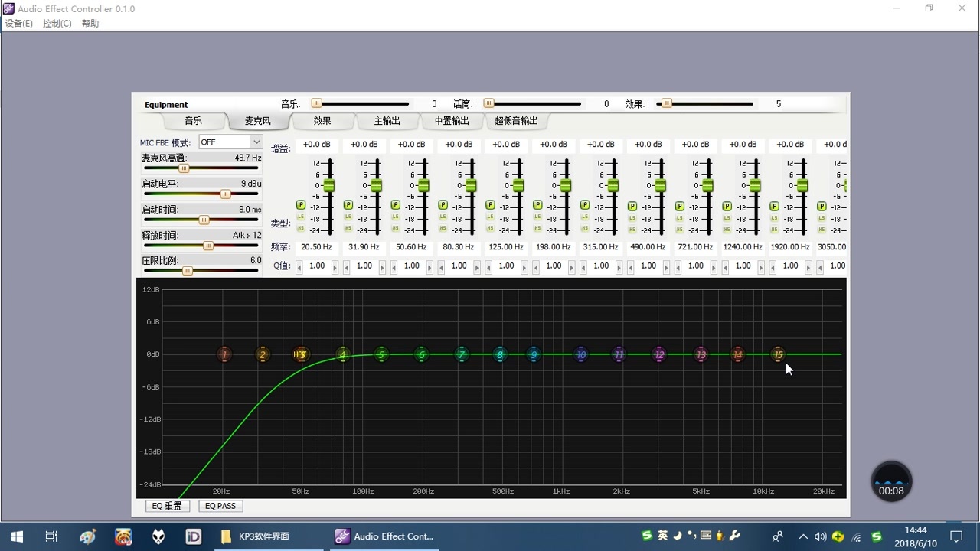Adjust the 压限比例 slider

coord(187,271)
